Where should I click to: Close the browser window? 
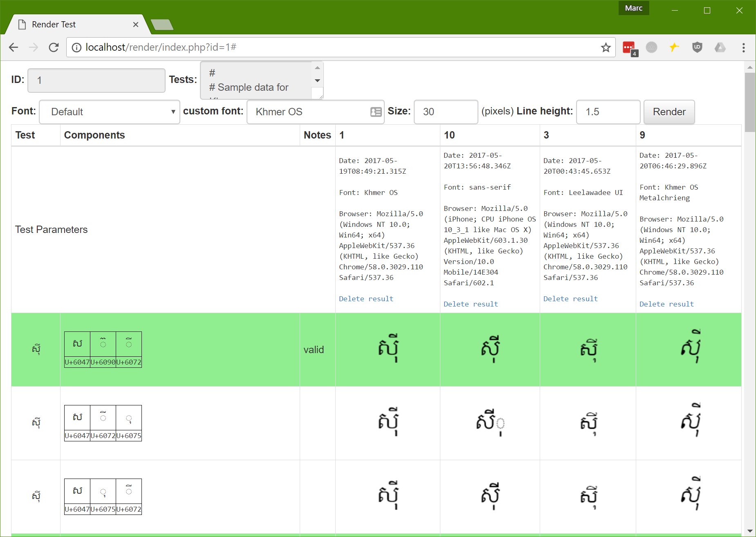click(739, 11)
